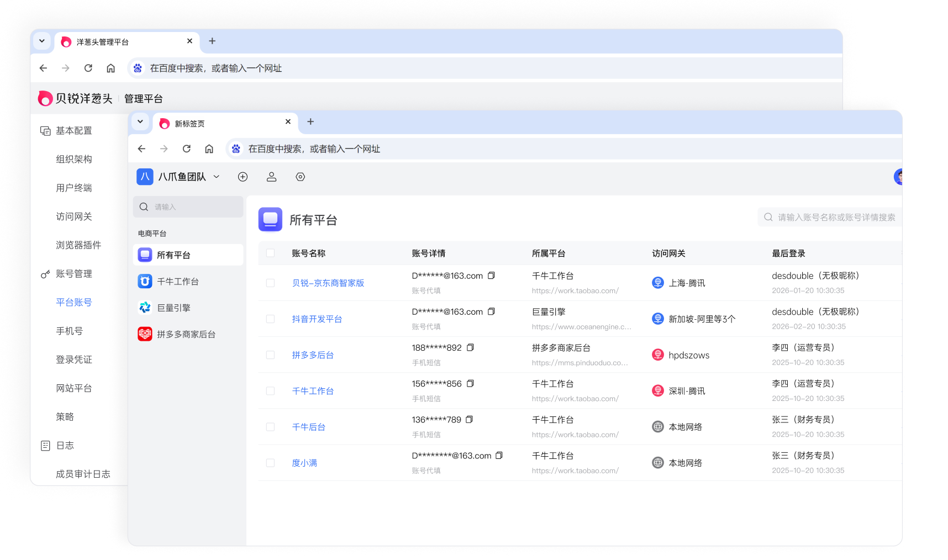Reload the page in the front browser window
Viewport: 948px width, 560px height.
187,149
